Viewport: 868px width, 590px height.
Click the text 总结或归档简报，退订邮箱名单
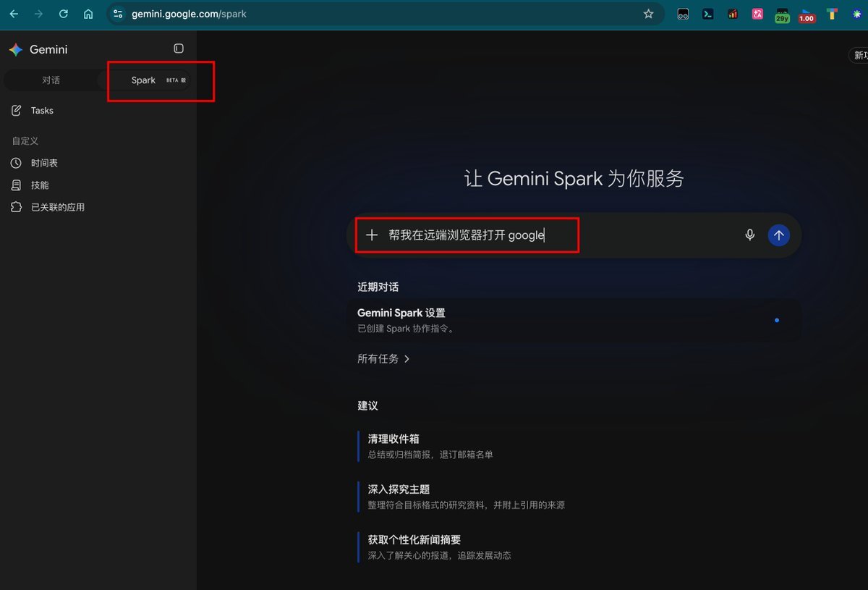[x=430, y=455]
